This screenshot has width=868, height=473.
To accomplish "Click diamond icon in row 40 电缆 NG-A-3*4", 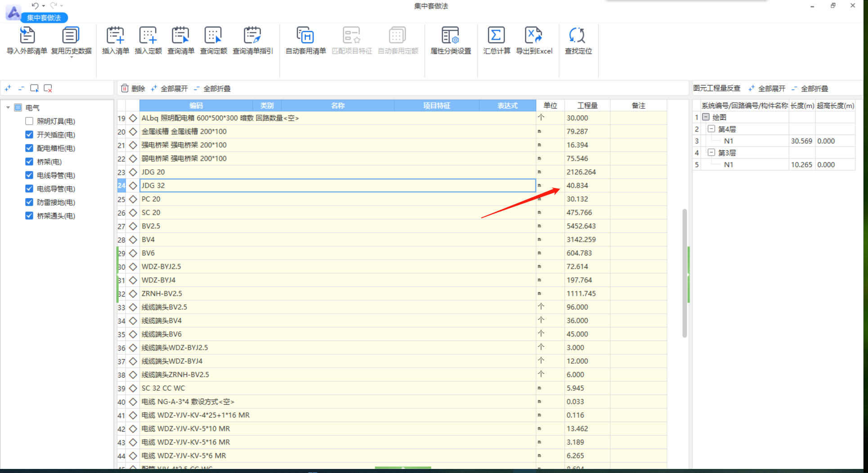I will (133, 401).
